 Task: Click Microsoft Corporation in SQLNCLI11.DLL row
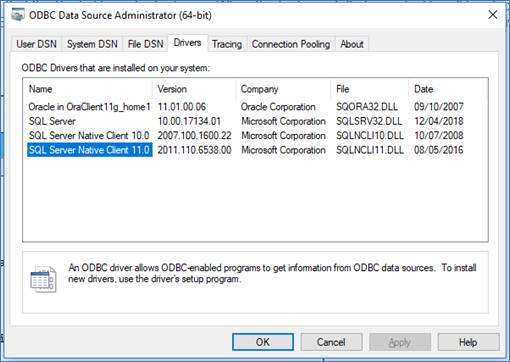[x=284, y=150]
